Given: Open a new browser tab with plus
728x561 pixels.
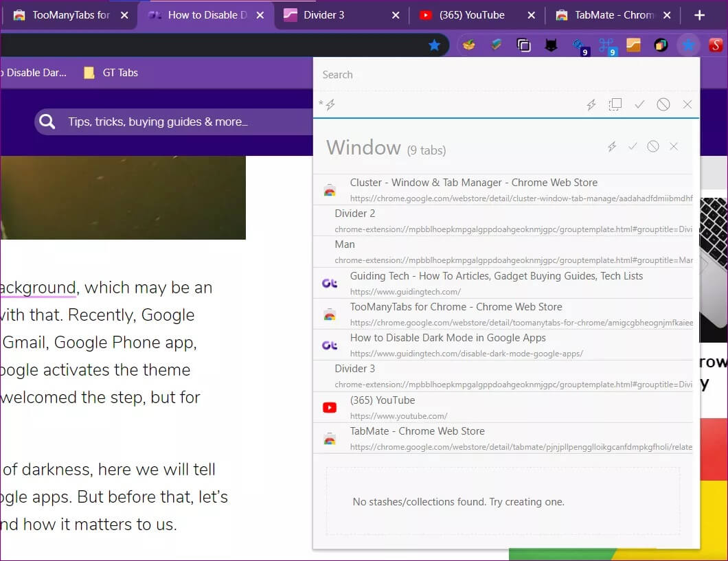Looking at the screenshot, I should click(699, 15).
